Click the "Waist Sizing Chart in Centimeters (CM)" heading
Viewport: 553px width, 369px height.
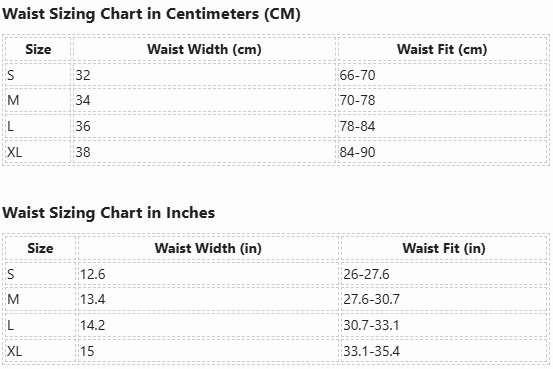pos(151,14)
